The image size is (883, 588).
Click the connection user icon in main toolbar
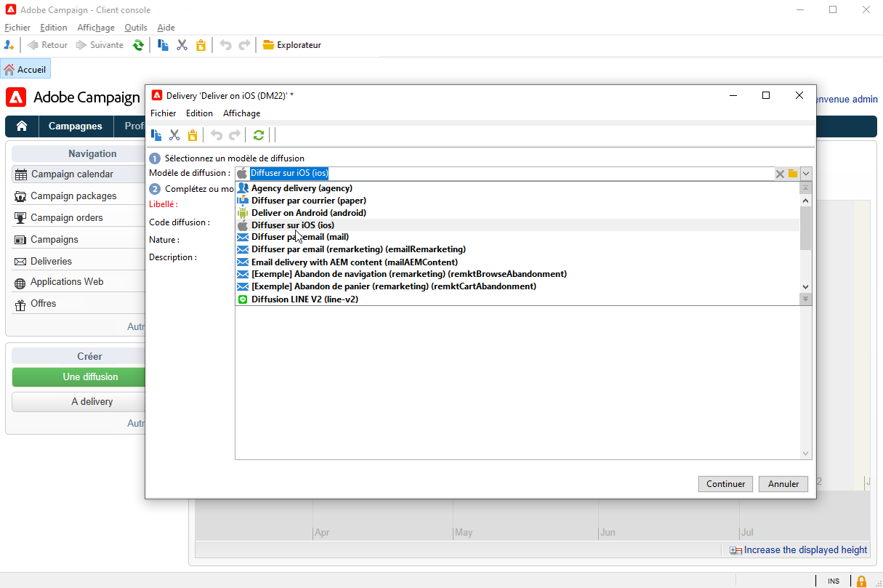pyautogui.click(x=9, y=45)
